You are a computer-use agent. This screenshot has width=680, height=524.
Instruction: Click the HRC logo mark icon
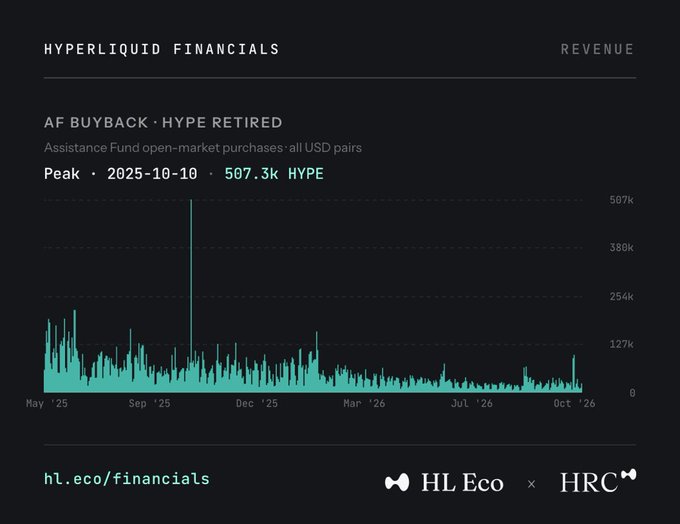click(628, 474)
